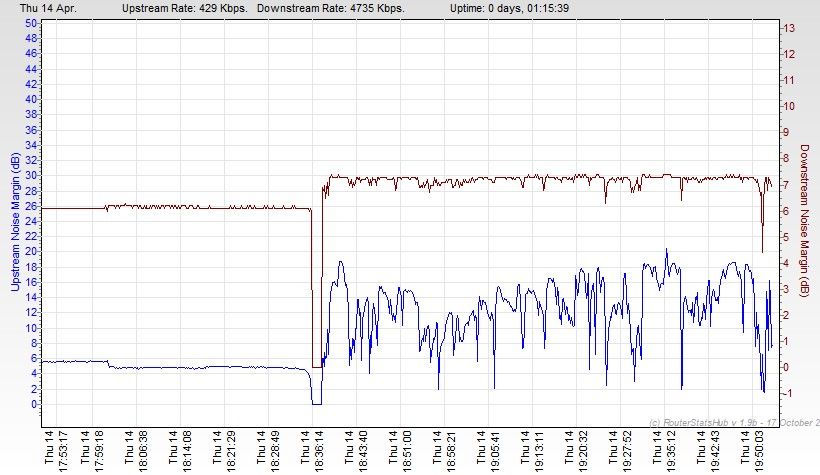Click the Thu 14 Apr. date header

pos(53,7)
